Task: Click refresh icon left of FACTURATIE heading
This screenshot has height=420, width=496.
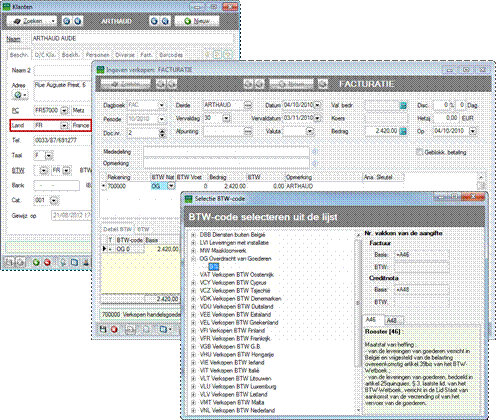Action: [323, 84]
